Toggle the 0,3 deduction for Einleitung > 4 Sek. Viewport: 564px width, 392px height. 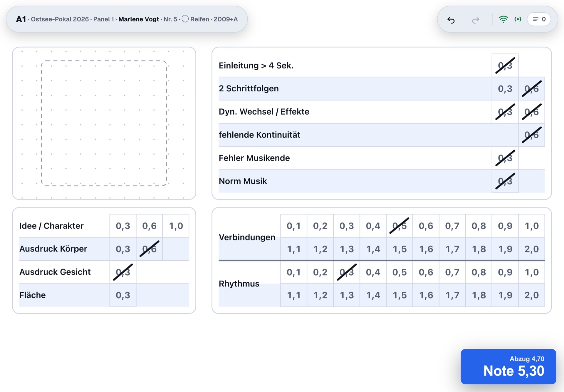click(x=505, y=65)
